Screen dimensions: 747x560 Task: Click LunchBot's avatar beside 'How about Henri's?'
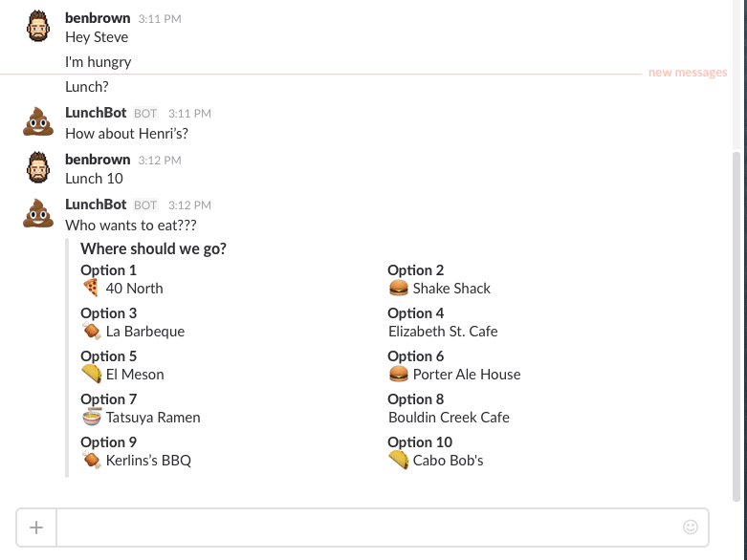(38, 121)
